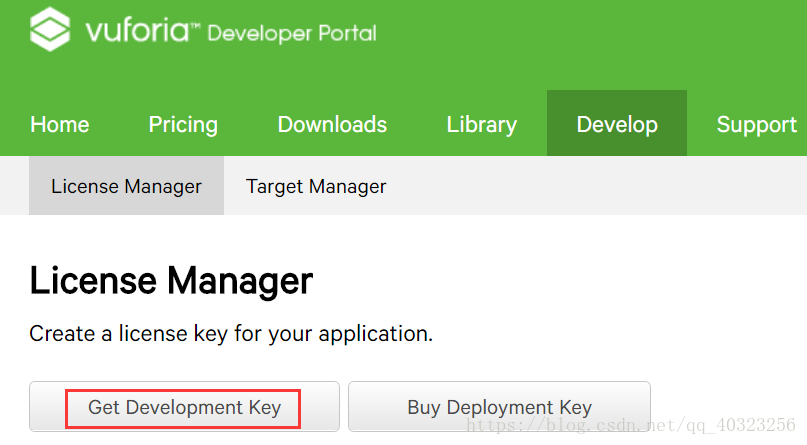Click the Get Development Key button
Screen dimensions: 807x445
coord(184,407)
